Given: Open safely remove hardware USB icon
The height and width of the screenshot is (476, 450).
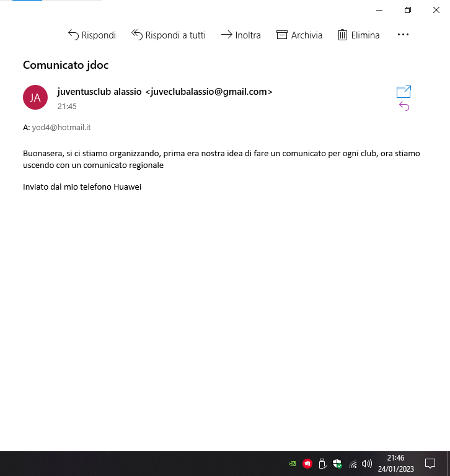Looking at the screenshot, I should point(322,464).
